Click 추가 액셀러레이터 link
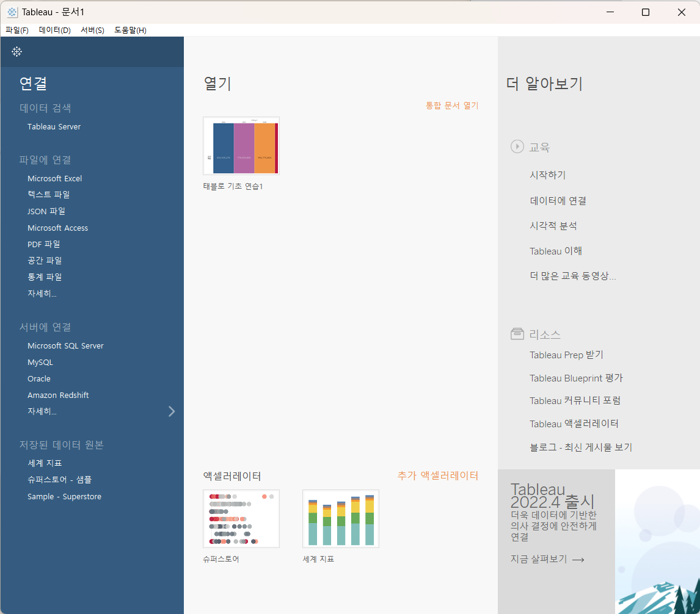Viewport: 700px width, 614px height. point(437,475)
